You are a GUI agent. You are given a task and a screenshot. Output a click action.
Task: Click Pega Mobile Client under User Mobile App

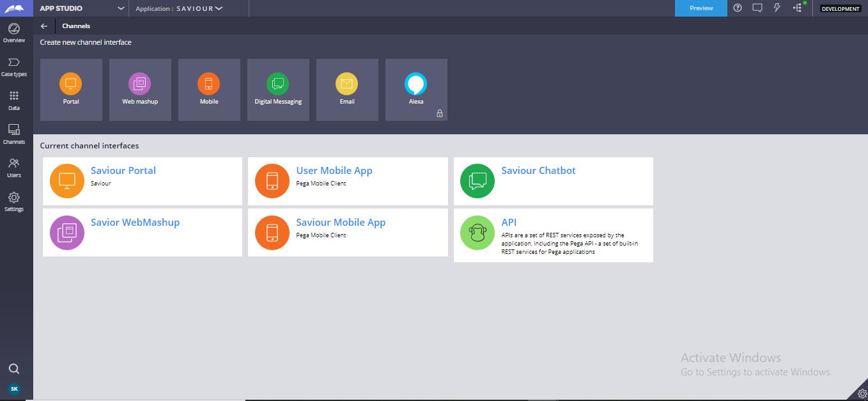pos(321,184)
